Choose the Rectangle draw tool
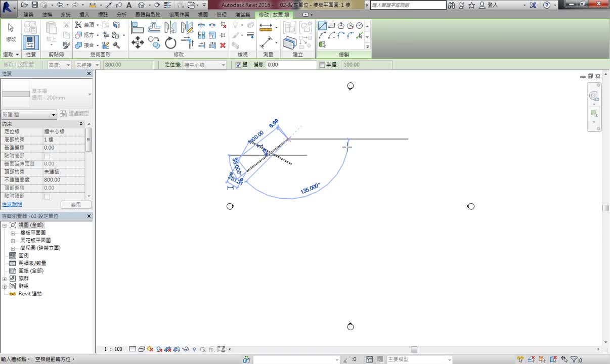 (x=332, y=26)
